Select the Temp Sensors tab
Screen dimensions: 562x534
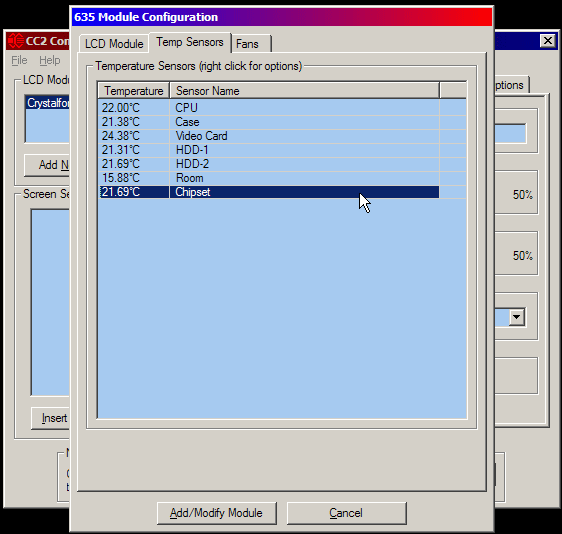click(190, 42)
